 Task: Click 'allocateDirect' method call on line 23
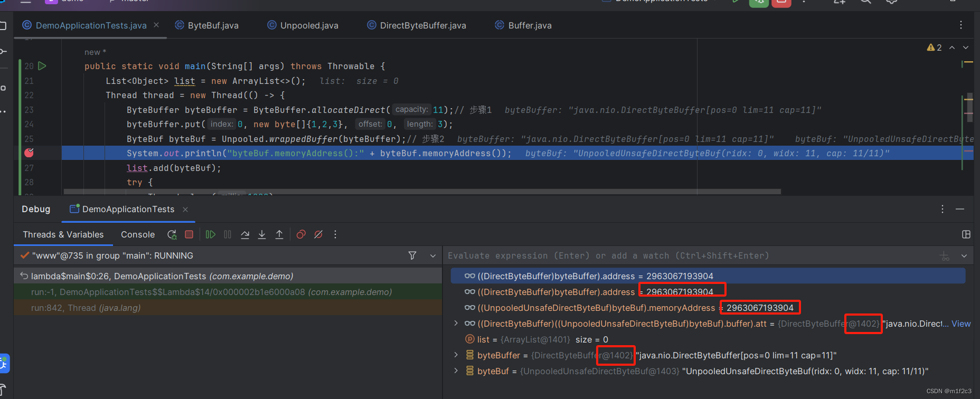point(348,110)
